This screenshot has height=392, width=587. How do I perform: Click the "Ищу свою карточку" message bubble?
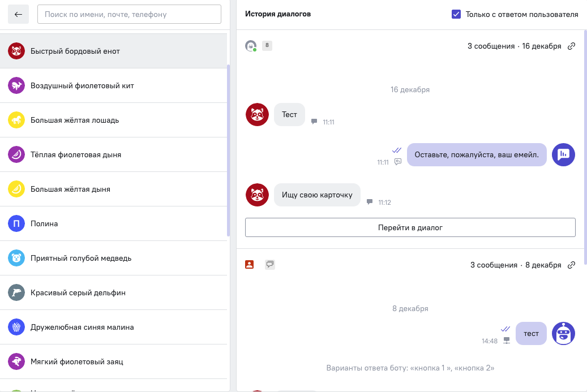[317, 195]
